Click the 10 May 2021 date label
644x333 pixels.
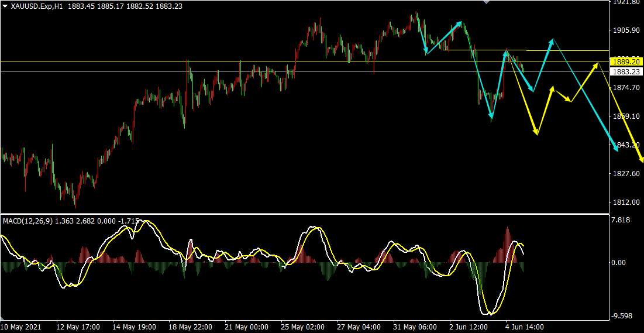[20, 327]
